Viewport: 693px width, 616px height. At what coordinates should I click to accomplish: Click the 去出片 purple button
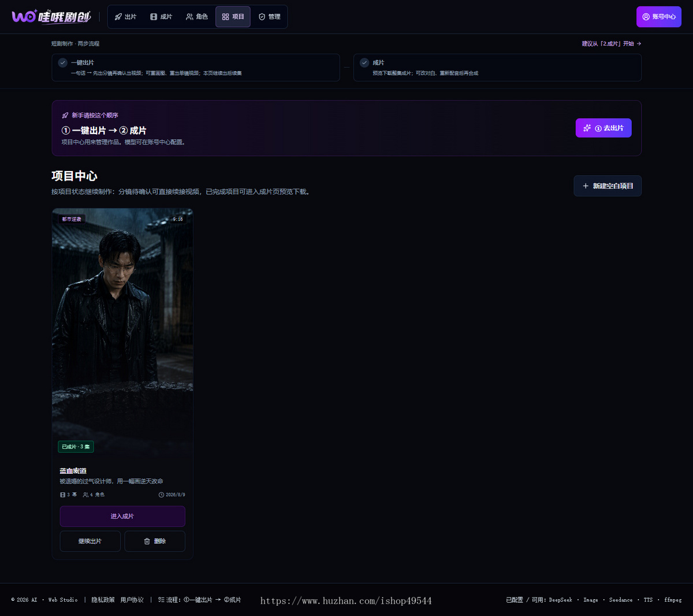pyautogui.click(x=603, y=128)
